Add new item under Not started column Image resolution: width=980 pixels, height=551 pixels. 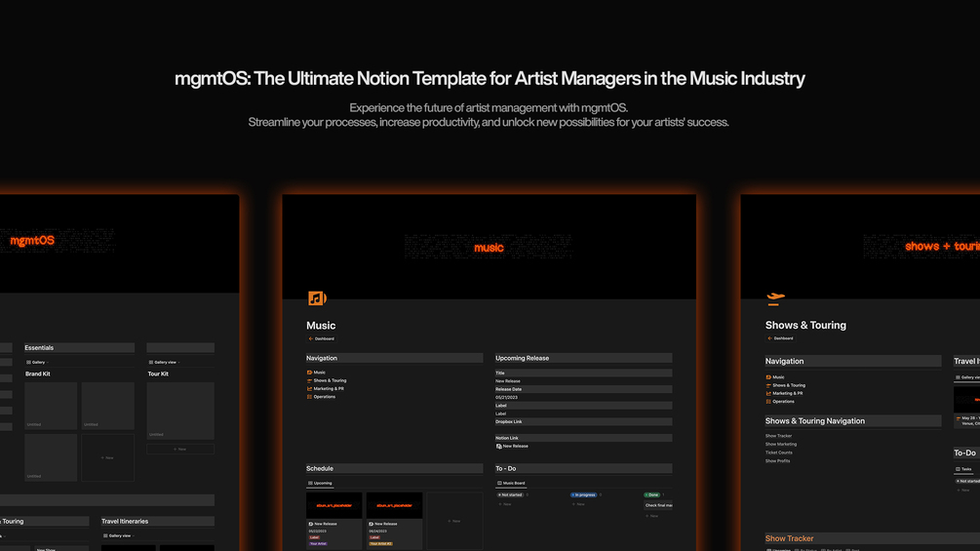click(505, 504)
